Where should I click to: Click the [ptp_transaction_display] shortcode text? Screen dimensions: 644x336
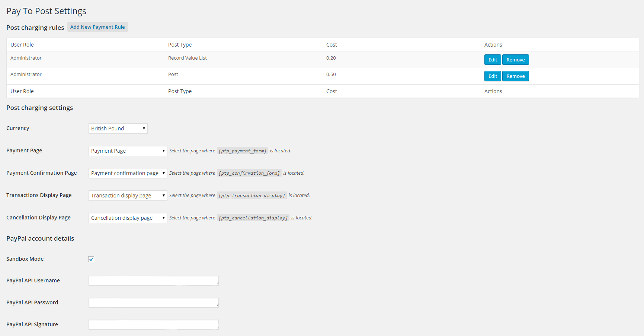252,196
